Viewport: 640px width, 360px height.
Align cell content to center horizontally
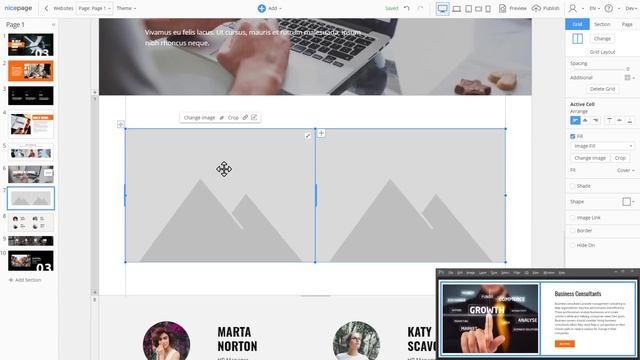[585, 120]
